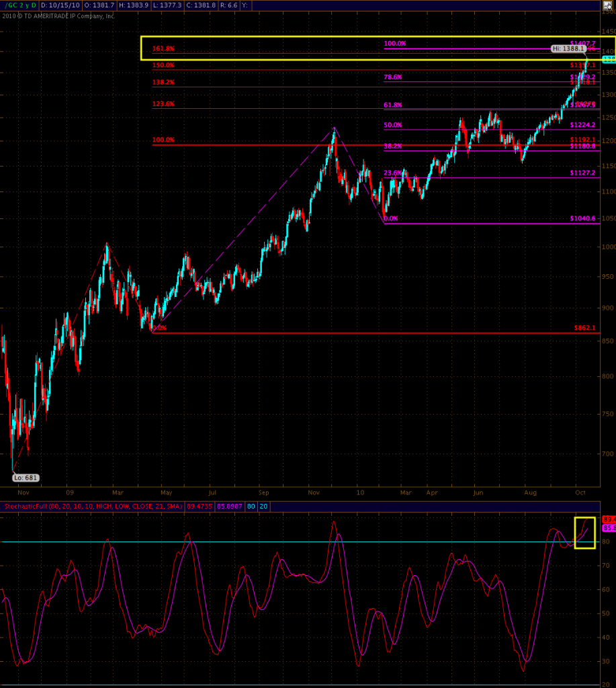This screenshot has height=688, width=616.
Task: Select the red 161.8% Fibonacci extension label
Action: (x=163, y=49)
